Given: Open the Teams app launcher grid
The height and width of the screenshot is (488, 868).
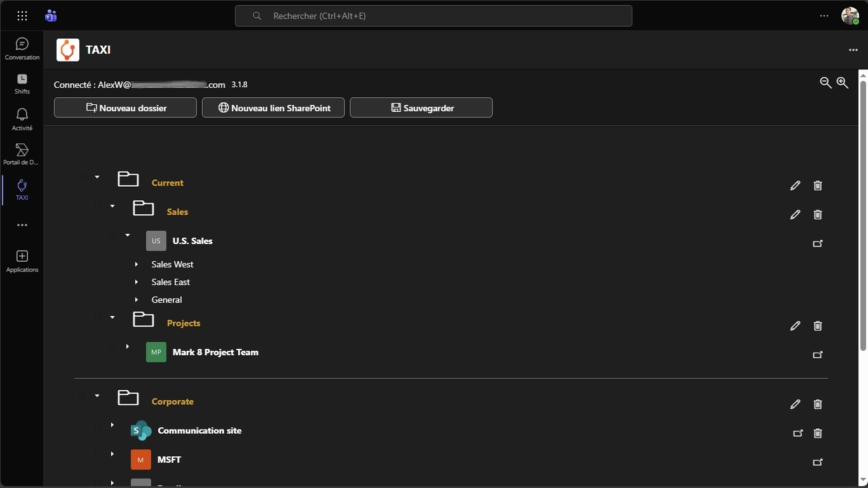Looking at the screenshot, I should (22, 16).
